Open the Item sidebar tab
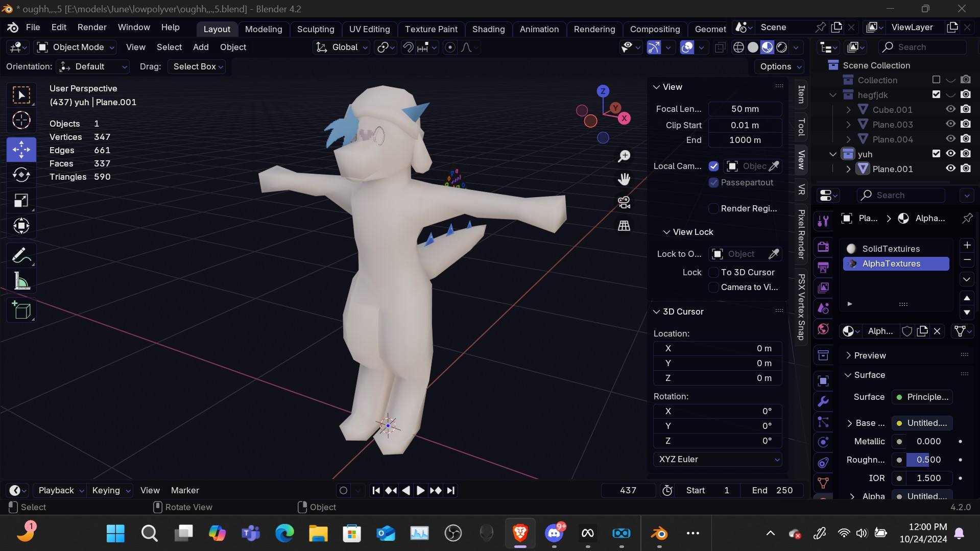This screenshot has height=551, width=980. [x=801, y=94]
